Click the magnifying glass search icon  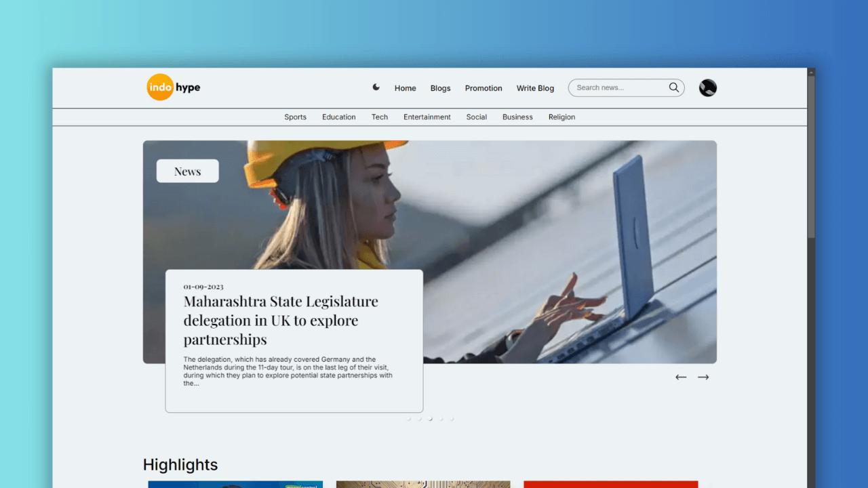coord(673,87)
